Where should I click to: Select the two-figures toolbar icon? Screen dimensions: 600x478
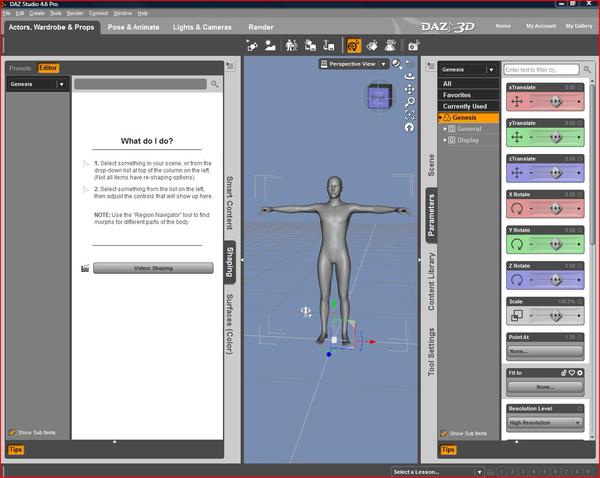[x=292, y=46]
